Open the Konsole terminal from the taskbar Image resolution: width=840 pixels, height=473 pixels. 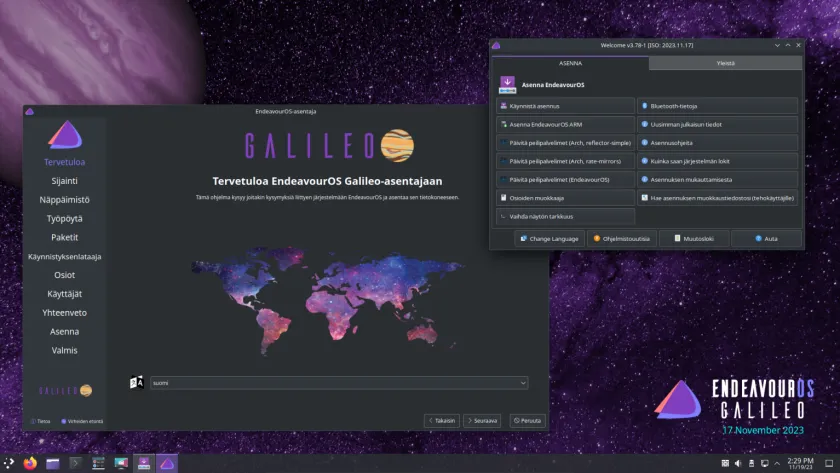tap(76, 463)
